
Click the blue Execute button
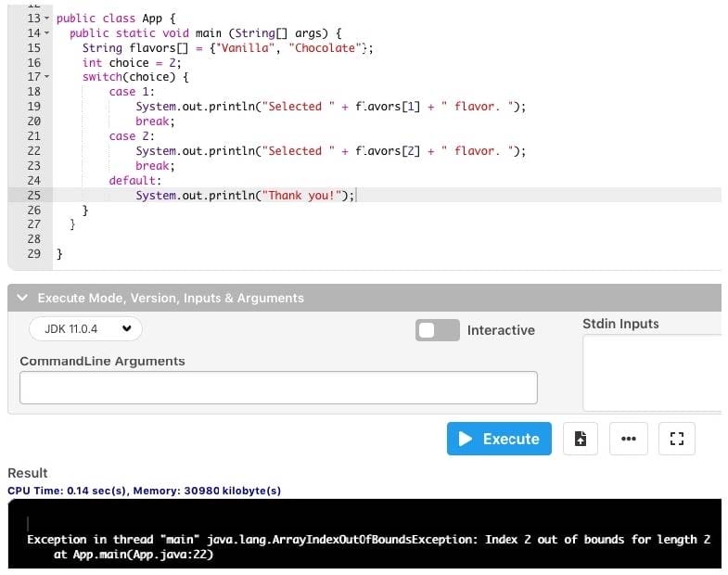pyautogui.click(x=499, y=439)
